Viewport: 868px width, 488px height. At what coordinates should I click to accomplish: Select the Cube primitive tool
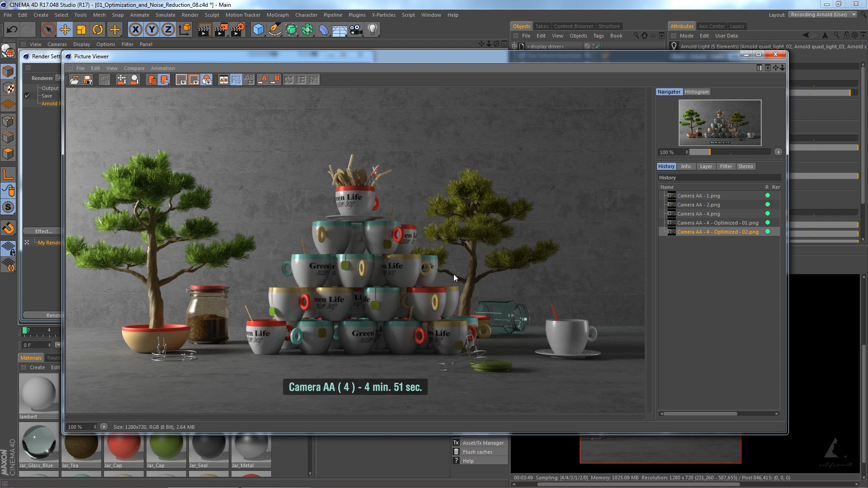click(258, 29)
